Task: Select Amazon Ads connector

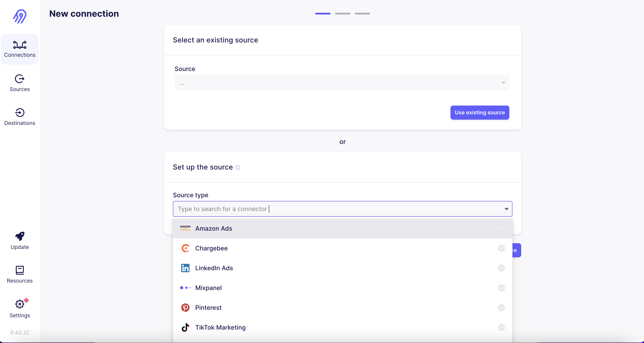Action: tap(342, 228)
